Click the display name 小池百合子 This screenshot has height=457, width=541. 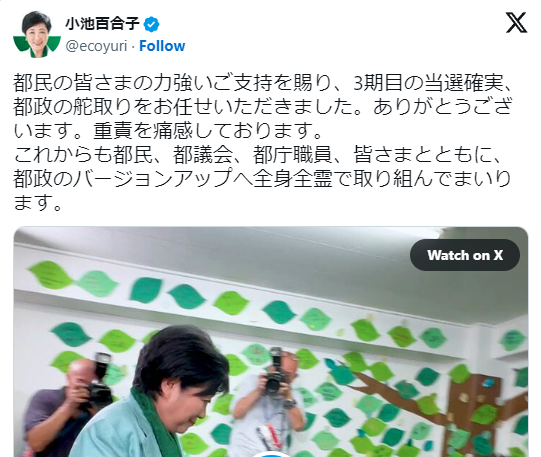(x=102, y=24)
